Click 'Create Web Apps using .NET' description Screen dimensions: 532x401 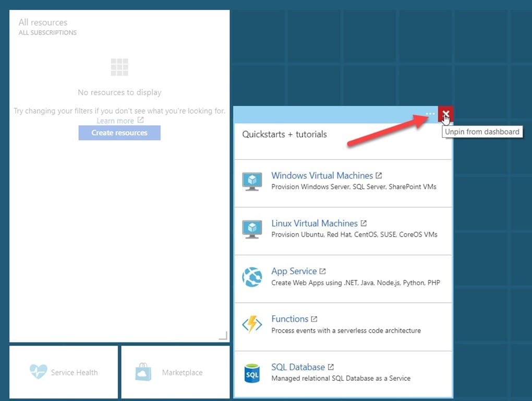click(x=356, y=283)
